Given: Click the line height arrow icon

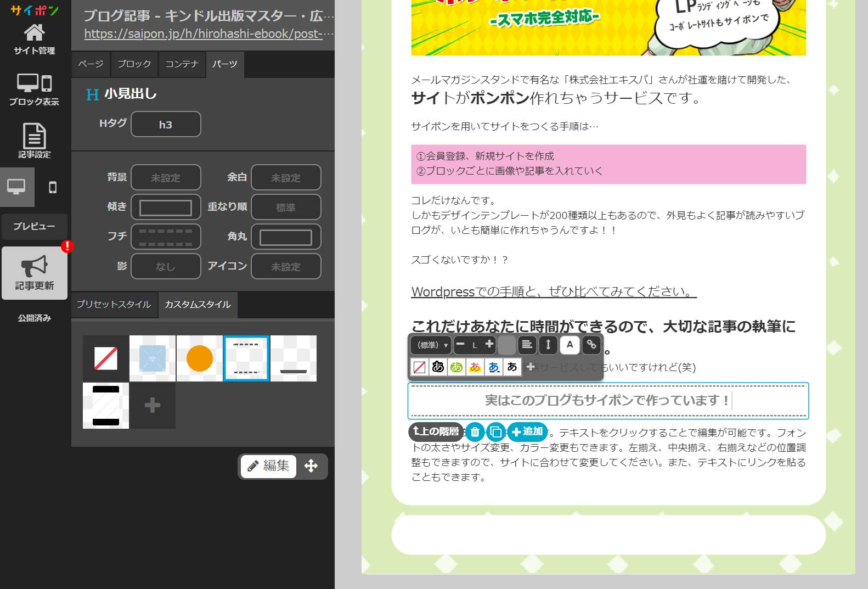Looking at the screenshot, I should [x=548, y=345].
